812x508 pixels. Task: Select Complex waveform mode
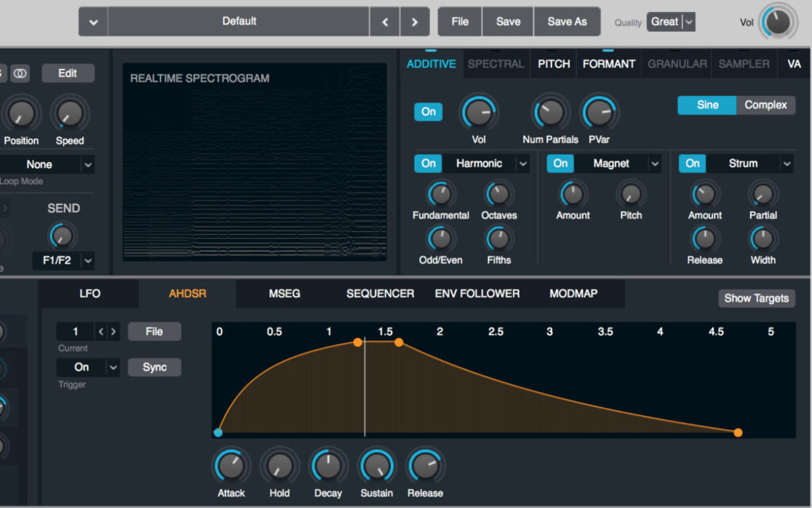point(765,106)
